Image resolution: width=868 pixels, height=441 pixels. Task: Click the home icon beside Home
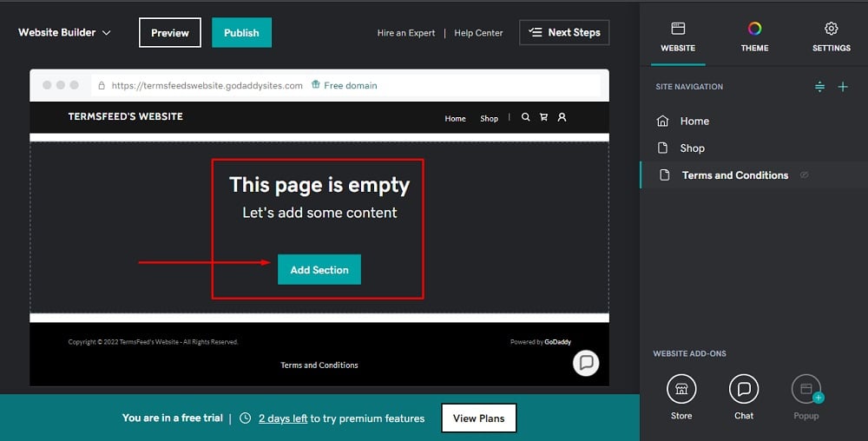coord(662,122)
